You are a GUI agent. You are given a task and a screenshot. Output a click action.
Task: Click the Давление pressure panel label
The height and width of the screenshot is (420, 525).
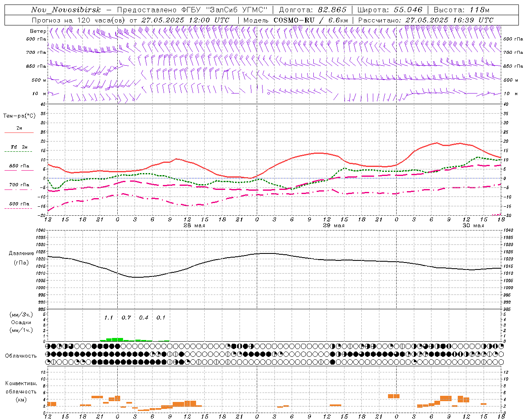point(21,253)
